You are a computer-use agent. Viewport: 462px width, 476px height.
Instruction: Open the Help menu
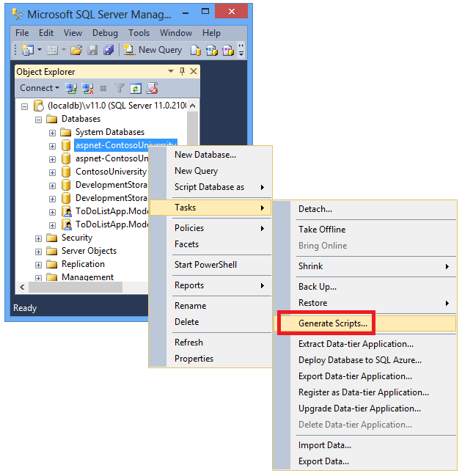tap(212, 33)
